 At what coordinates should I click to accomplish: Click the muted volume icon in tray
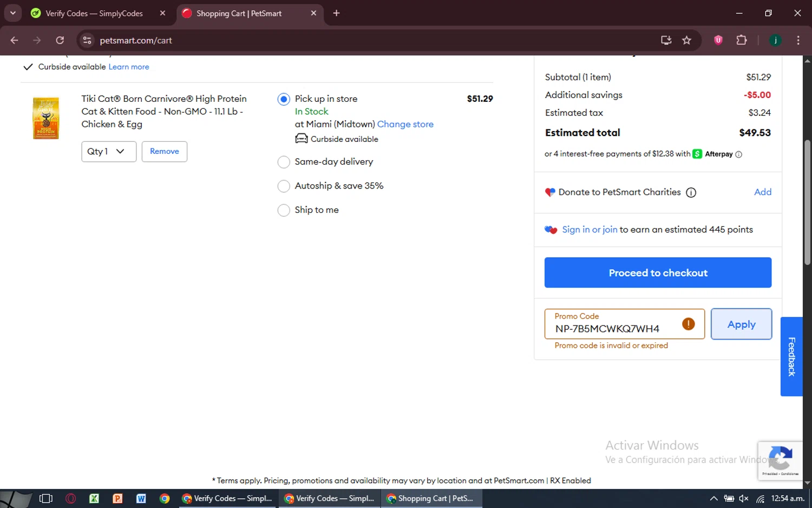pyautogui.click(x=744, y=498)
